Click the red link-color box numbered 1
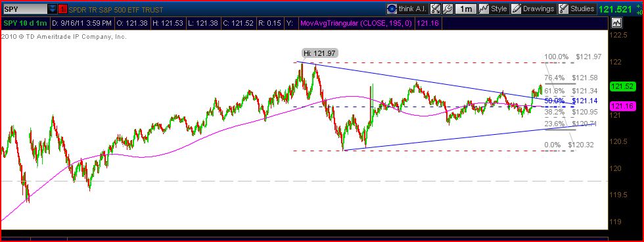Image resolution: width=644 pixels, height=242 pixels. point(63,9)
